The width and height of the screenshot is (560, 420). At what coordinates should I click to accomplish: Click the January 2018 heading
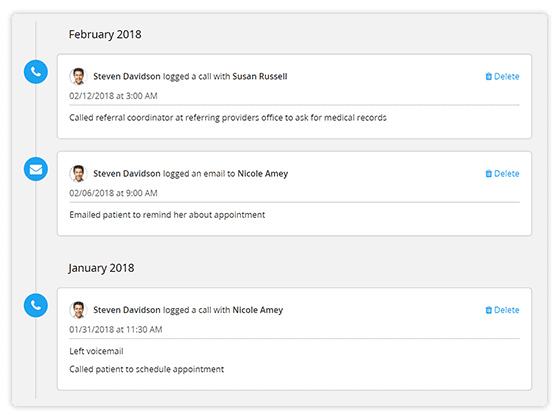[101, 268]
